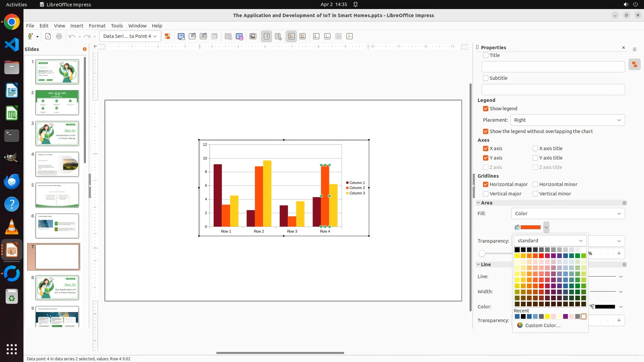This screenshot has width=644, height=362.
Task: Select slide 8 thumbnail
Action: coord(57,288)
